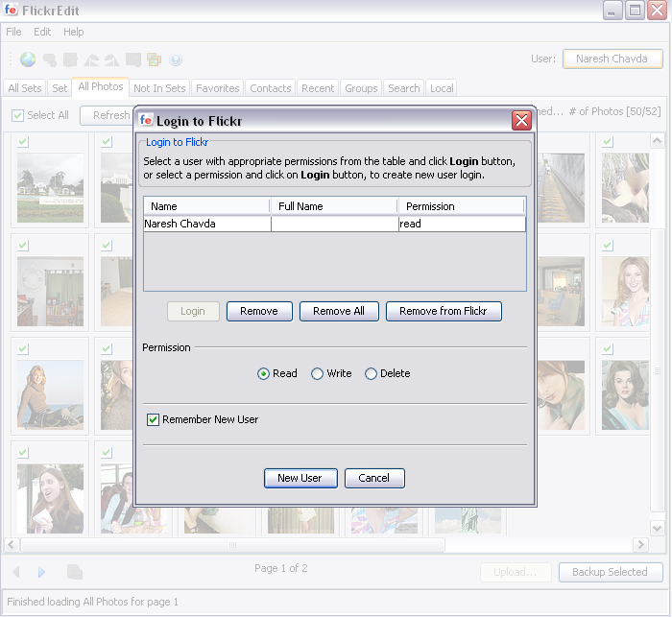Click the Cancel button
Image resolution: width=672 pixels, height=617 pixels.
click(x=374, y=478)
